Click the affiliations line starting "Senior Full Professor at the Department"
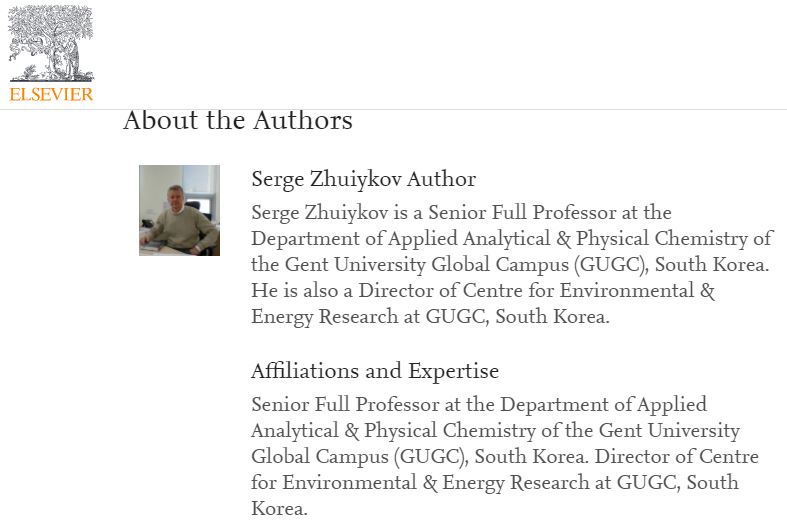 (479, 405)
